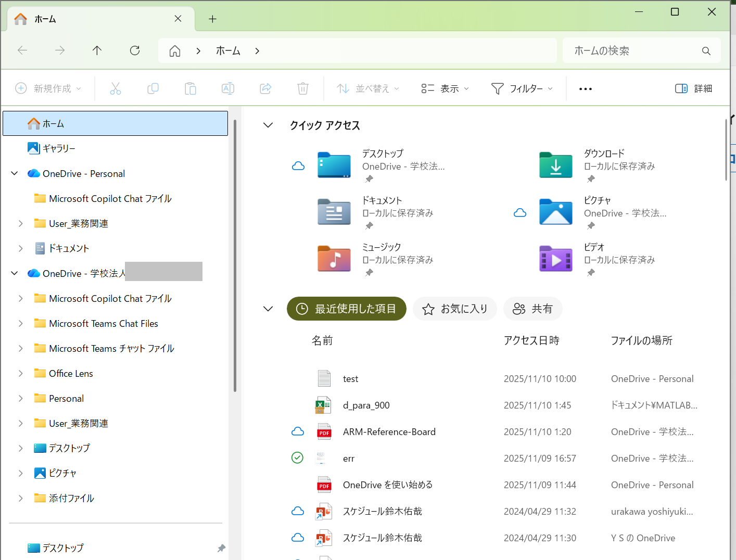This screenshot has height=560, width=736.
Task: Collapse the recent items section chevron
Action: [268, 309]
